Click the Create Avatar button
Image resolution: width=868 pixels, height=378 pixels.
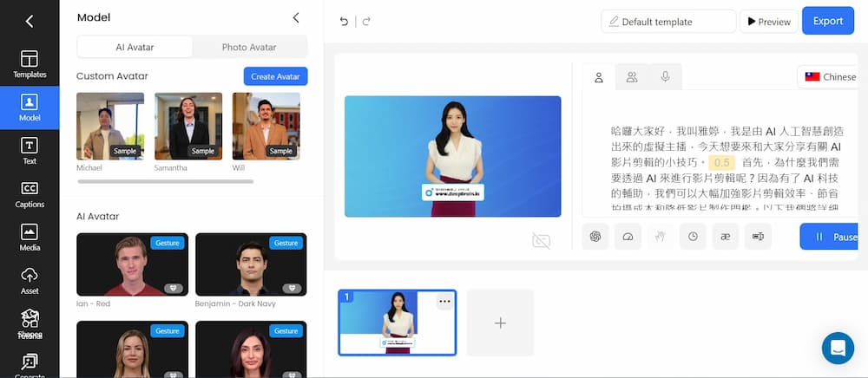(x=275, y=76)
